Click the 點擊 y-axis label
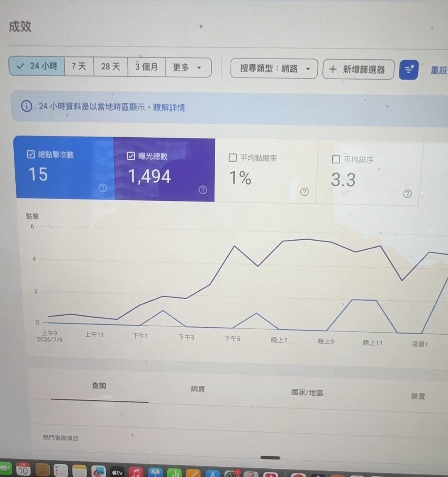This screenshot has height=477, width=448. point(32,216)
